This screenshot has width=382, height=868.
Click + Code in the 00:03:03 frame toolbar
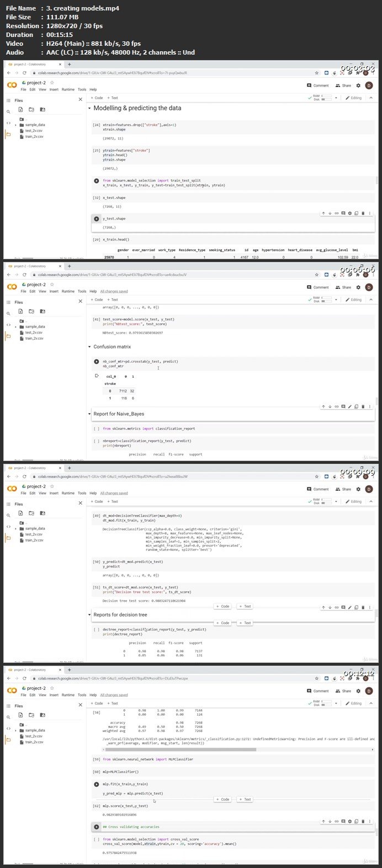point(97,98)
